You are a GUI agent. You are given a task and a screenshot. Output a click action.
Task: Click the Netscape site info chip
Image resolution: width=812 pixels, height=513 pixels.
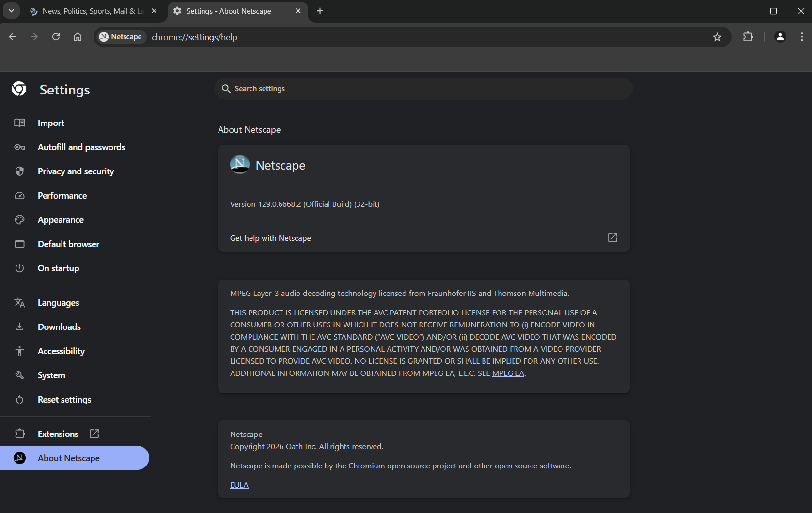coord(121,37)
